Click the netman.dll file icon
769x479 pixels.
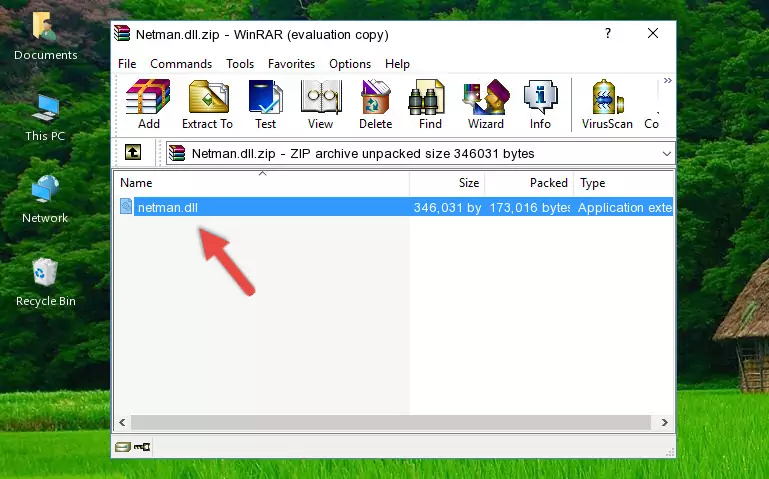tap(126, 206)
